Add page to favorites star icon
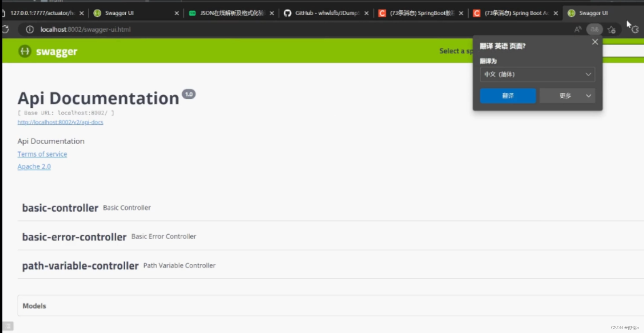 pos(611,30)
